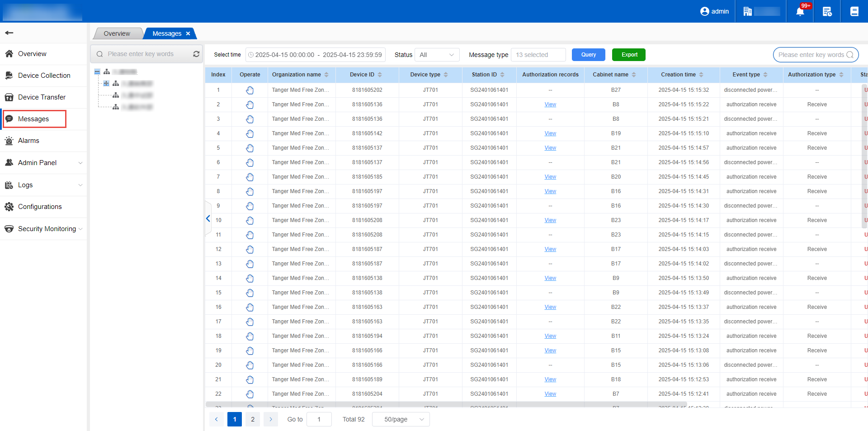Click the task list icon in header

click(827, 11)
